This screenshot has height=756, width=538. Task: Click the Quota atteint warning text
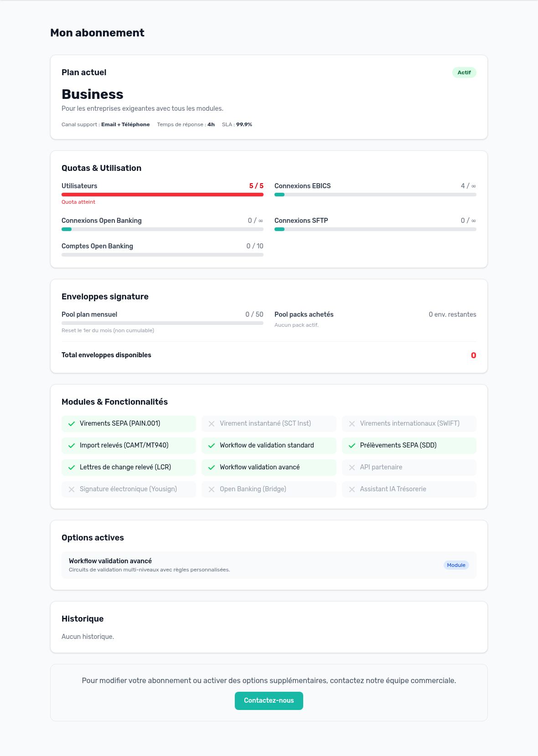tap(78, 202)
